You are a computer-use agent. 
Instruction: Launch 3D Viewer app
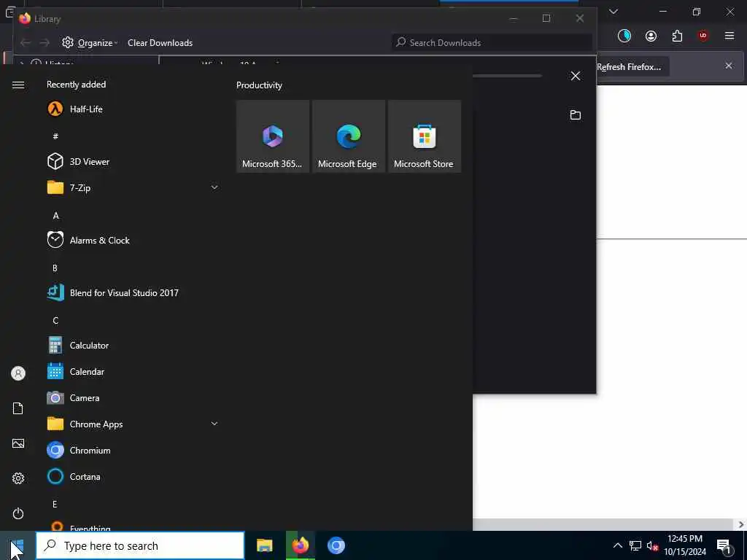coord(132,161)
